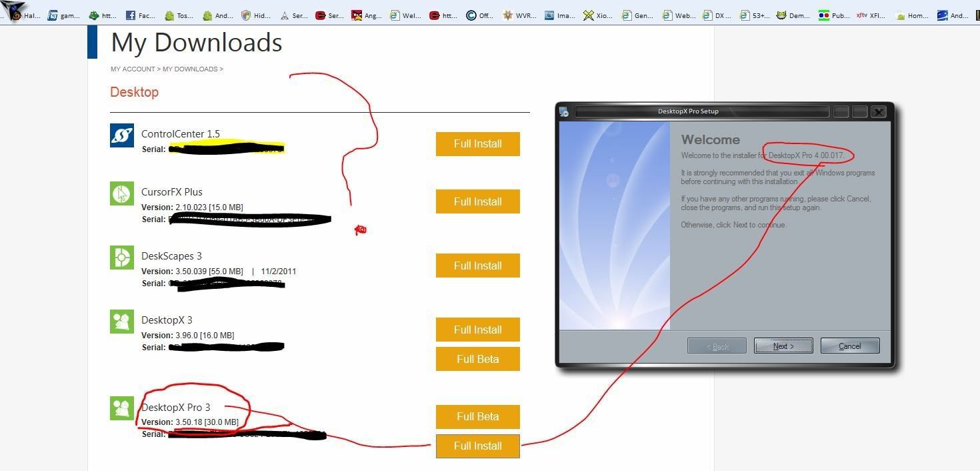
Task: Click the Welcome heading in setup dialog
Action: [x=711, y=139]
